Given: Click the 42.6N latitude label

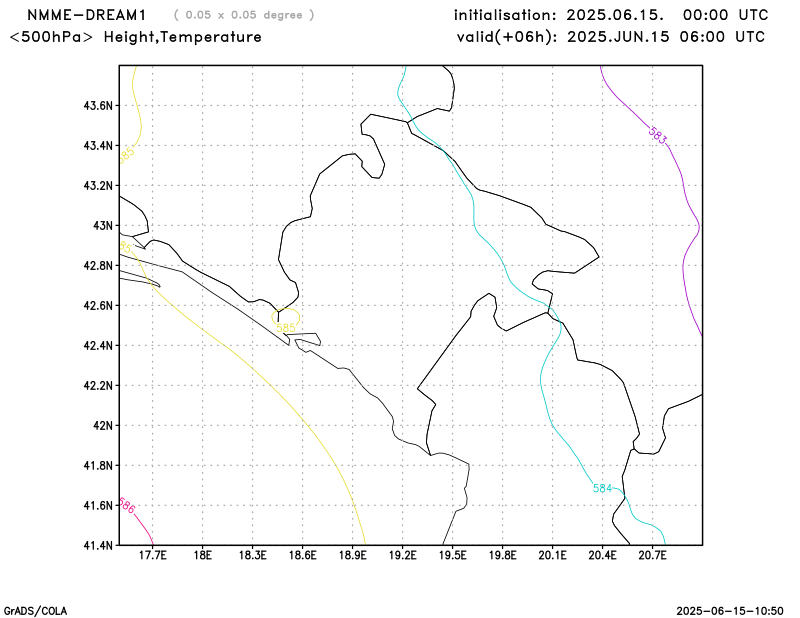Looking at the screenshot, I should [97, 306].
